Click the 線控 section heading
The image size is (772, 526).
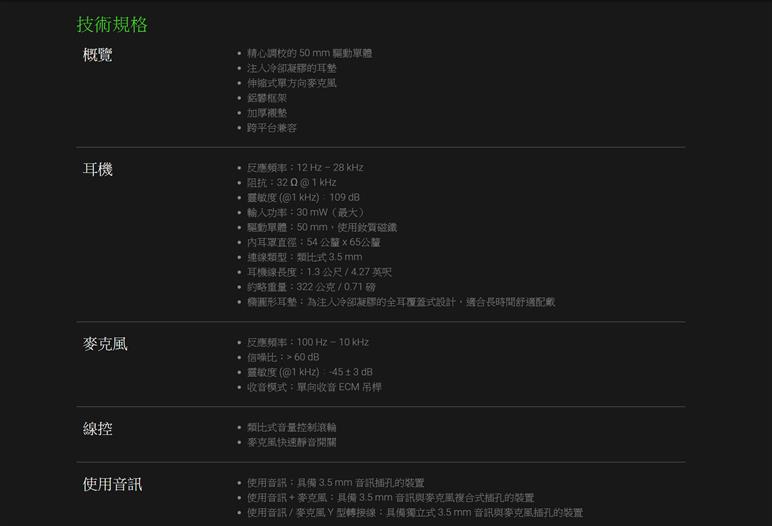[97, 430]
